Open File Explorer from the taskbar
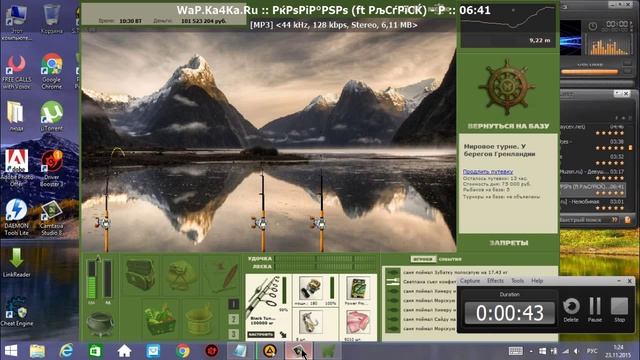This screenshot has width=640, height=360. (x=37, y=351)
